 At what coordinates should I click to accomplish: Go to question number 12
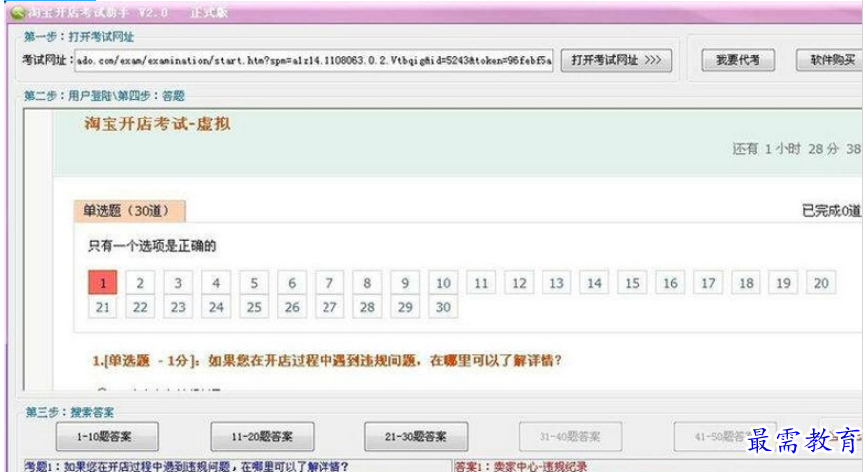[x=519, y=283]
